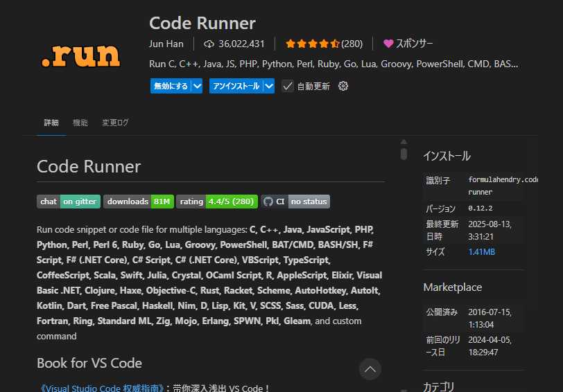Click the heart スポンサー sponsor icon
563x392 pixels.
[388, 44]
